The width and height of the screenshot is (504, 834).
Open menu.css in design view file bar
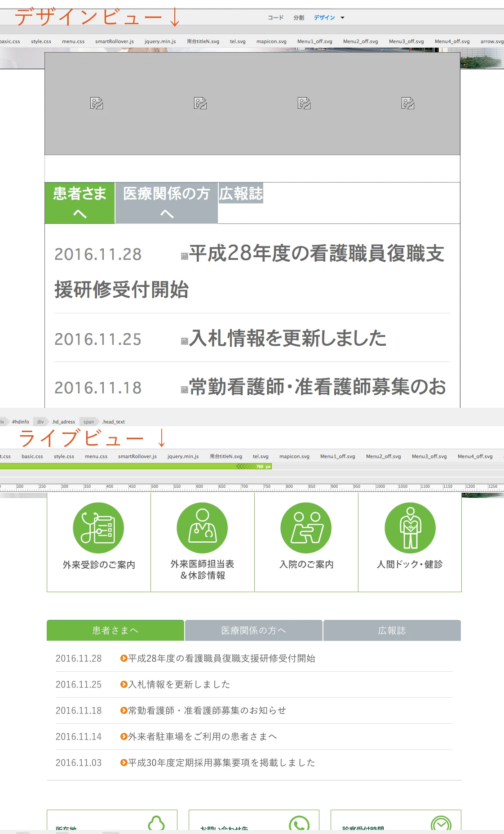click(x=73, y=41)
